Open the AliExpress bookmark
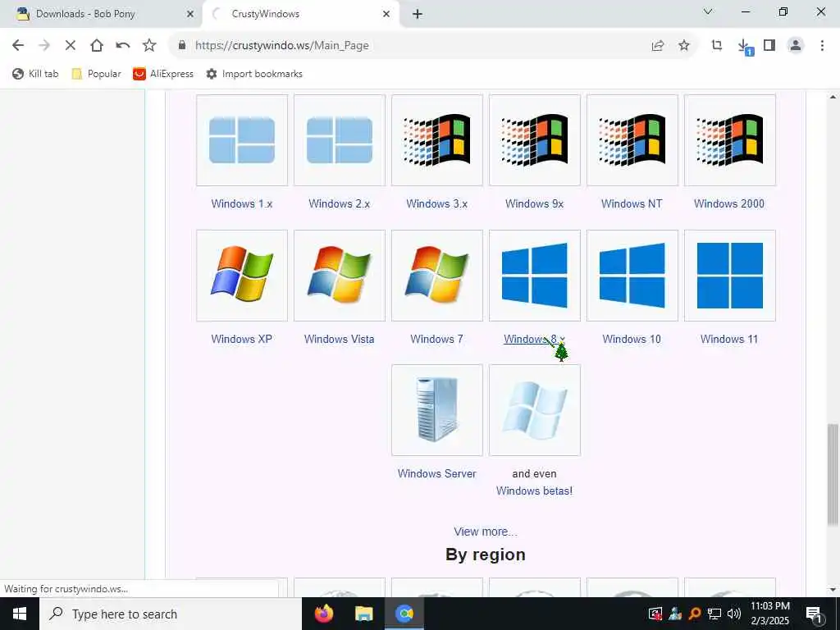 tap(163, 74)
